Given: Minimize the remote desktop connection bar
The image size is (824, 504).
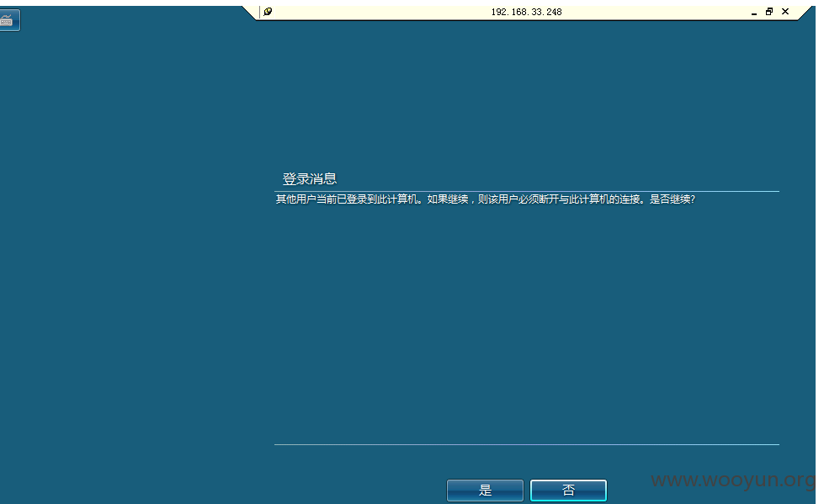Looking at the screenshot, I should click(x=753, y=12).
